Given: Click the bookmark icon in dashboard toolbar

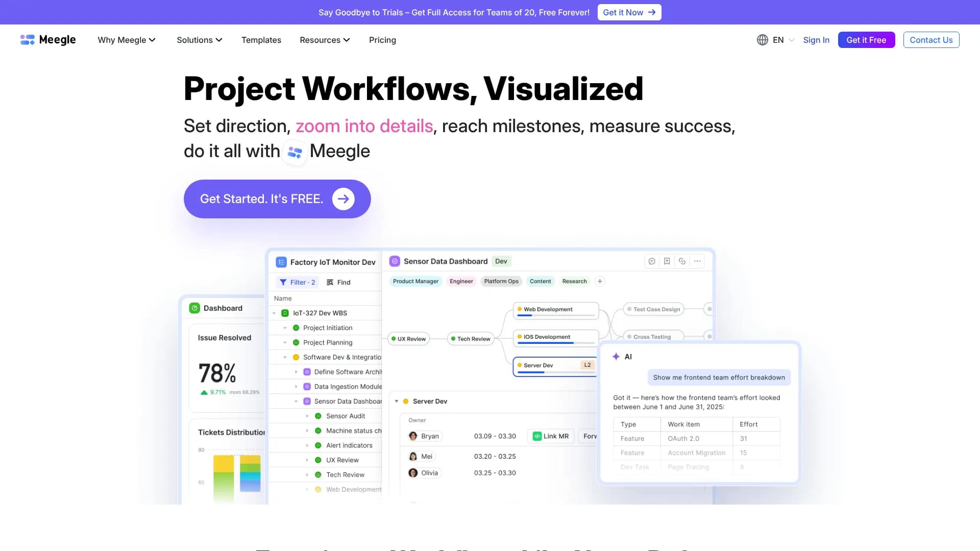Looking at the screenshot, I should click(x=667, y=261).
